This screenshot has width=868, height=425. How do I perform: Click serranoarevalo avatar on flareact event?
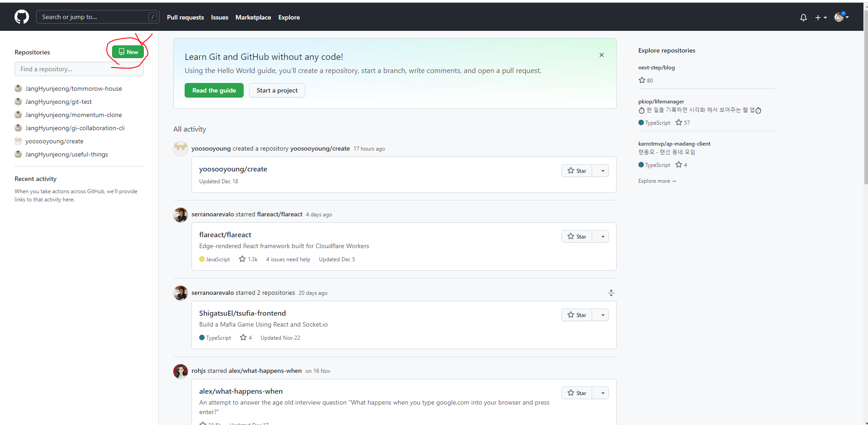pyautogui.click(x=181, y=215)
